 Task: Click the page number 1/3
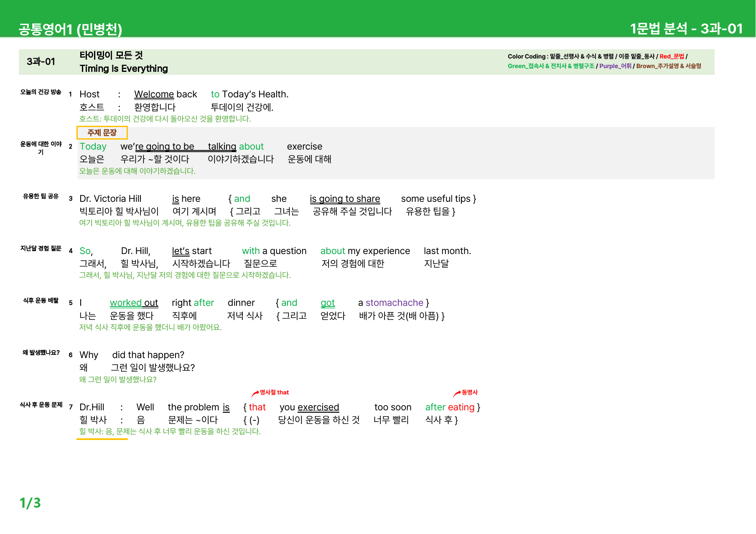(x=30, y=503)
